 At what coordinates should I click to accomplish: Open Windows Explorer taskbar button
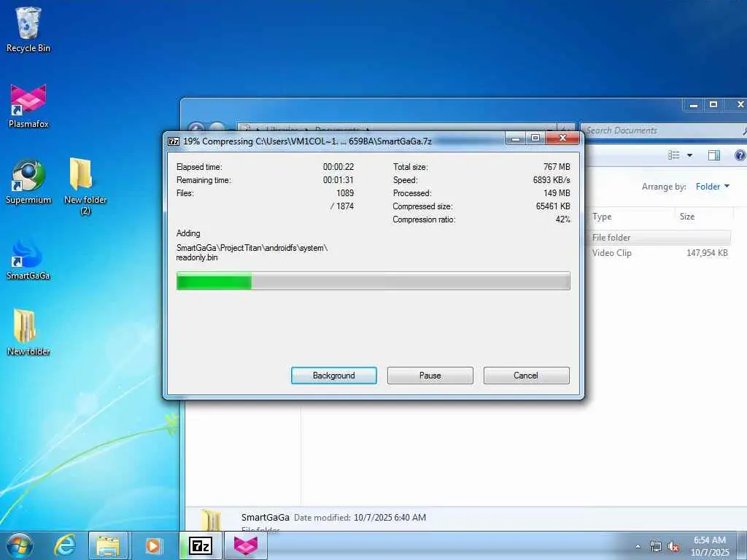[108, 545]
